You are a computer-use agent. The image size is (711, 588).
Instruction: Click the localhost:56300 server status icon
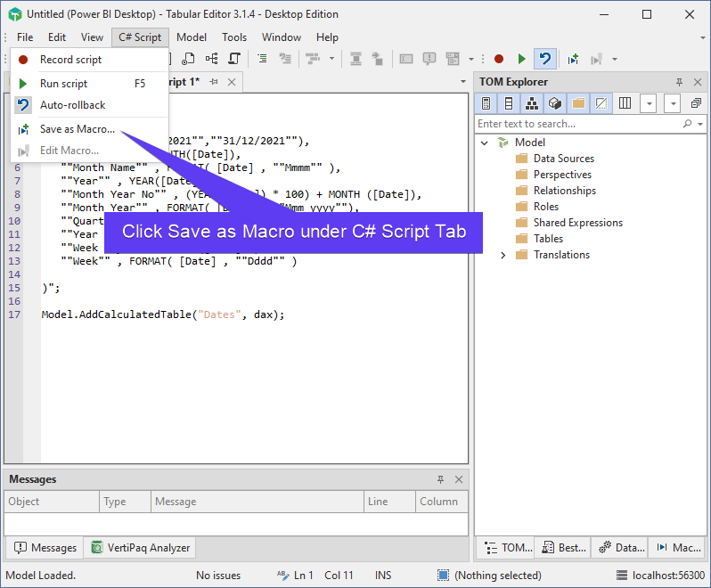coord(622,576)
